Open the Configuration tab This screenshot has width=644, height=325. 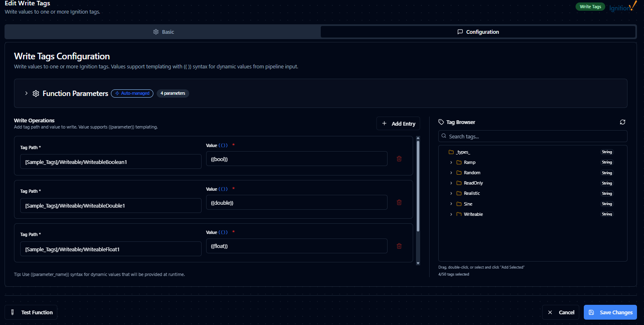(478, 32)
